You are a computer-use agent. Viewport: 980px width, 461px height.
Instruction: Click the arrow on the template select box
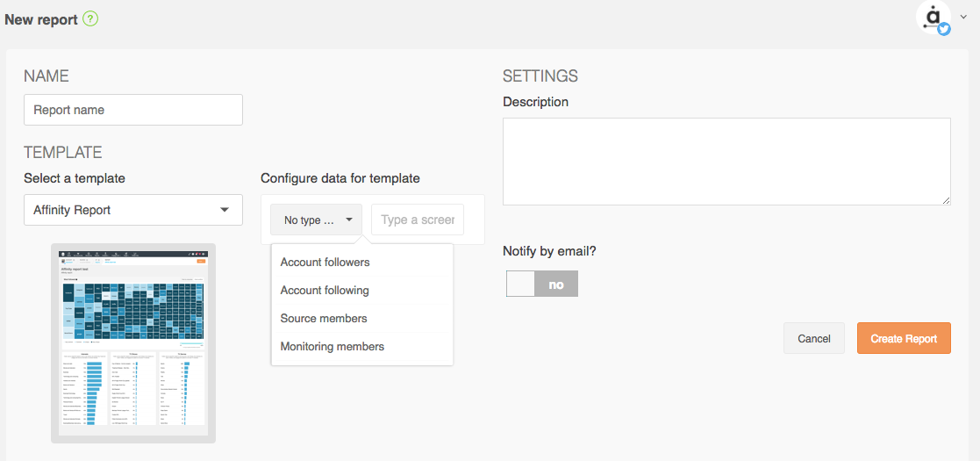[x=225, y=210]
